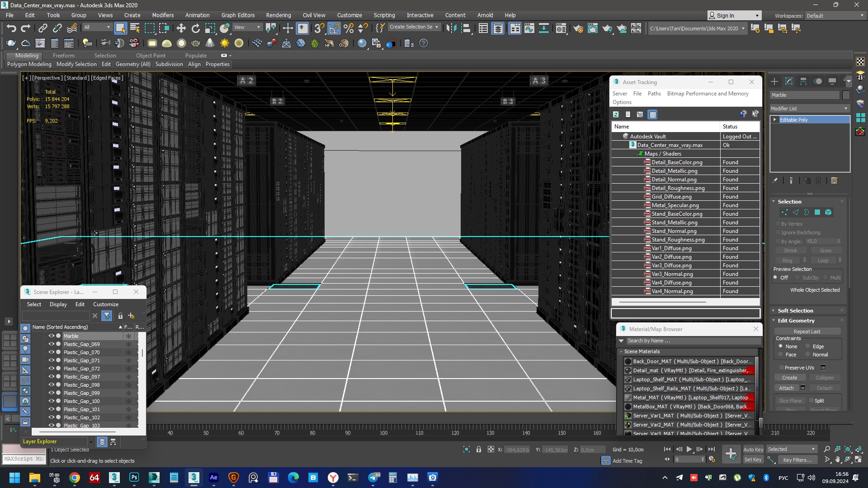The width and height of the screenshot is (868, 488).
Task: Toggle the Selection Lock padlock icon
Action: coord(479,449)
